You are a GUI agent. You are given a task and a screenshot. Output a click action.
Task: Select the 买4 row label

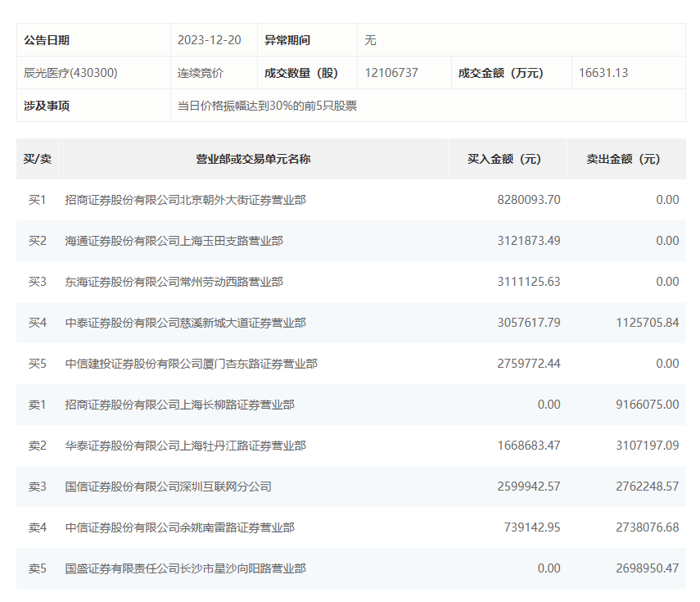37,323
